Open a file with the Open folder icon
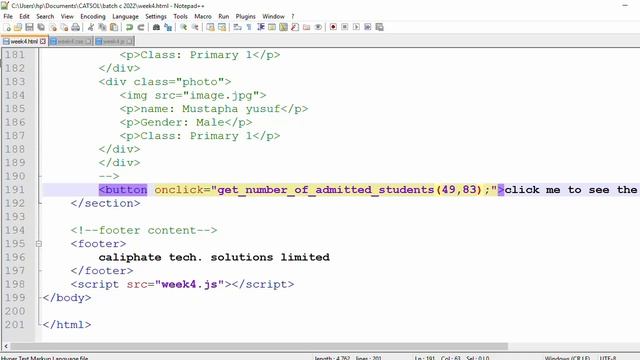The image size is (640, 360). tap(18, 27)
